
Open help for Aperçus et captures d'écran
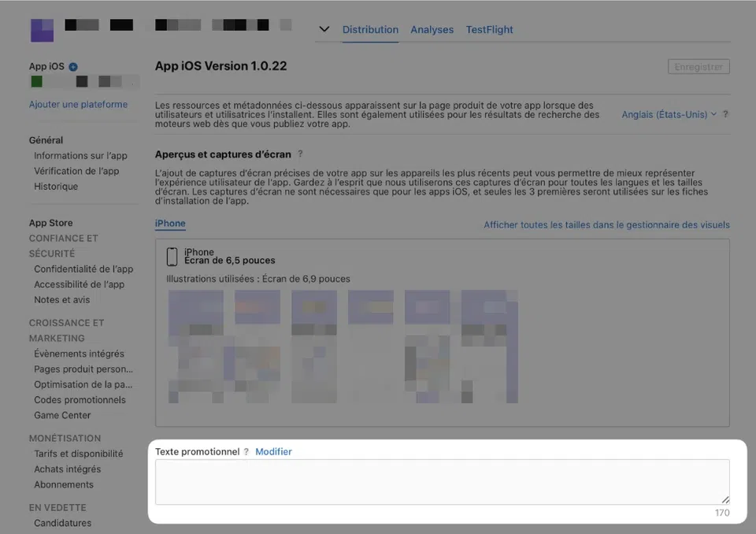point(300,154)
